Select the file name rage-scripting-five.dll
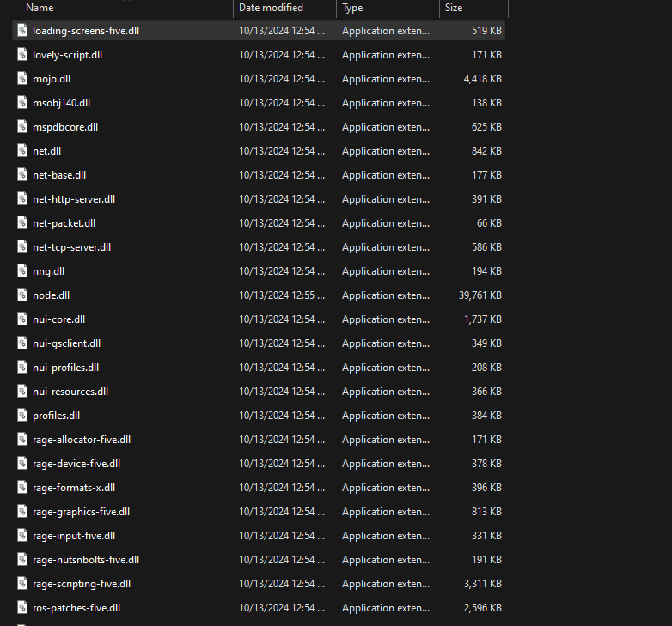672x626 pixels. point(82,584)
